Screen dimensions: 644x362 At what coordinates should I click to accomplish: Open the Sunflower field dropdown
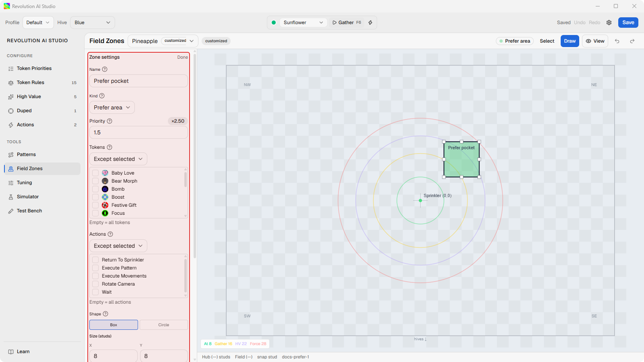(303, 23)
